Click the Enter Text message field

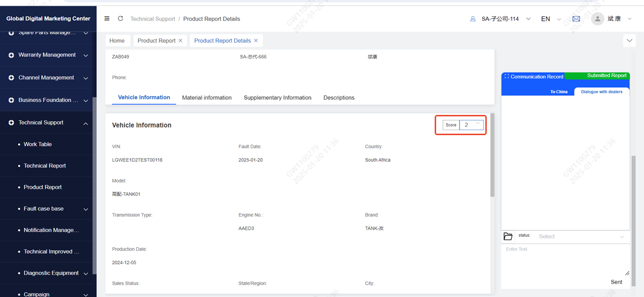(565, 259)
